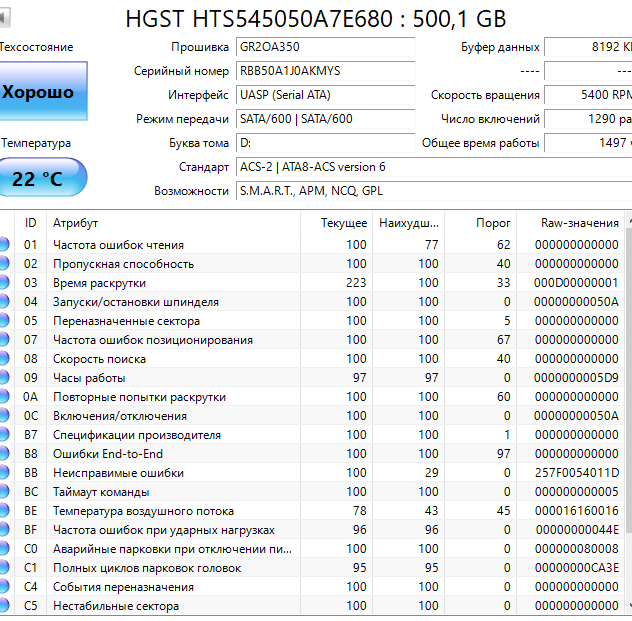Click raw value 257F0054011D
Image resolution: width=632 pixels, height=621 pixels.
tap(576, 473)
